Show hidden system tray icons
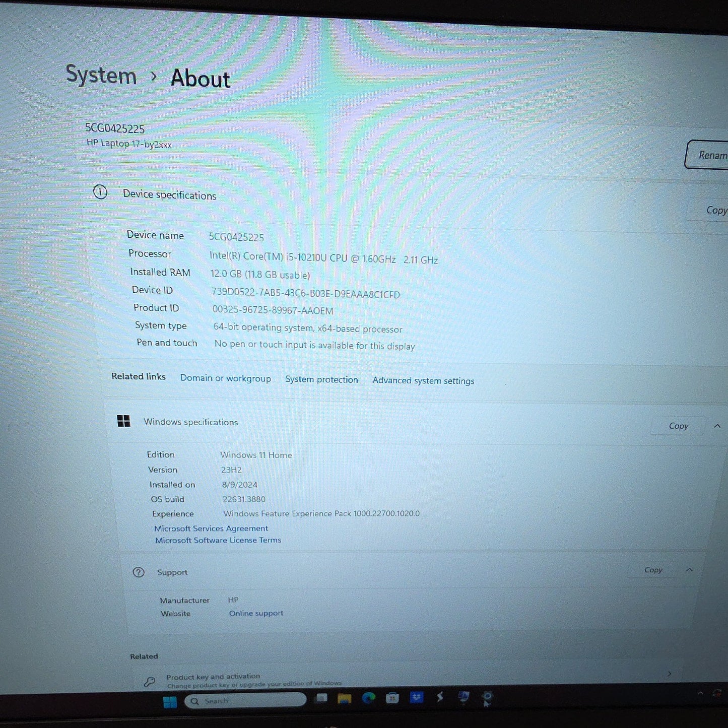 click(700, 693)
